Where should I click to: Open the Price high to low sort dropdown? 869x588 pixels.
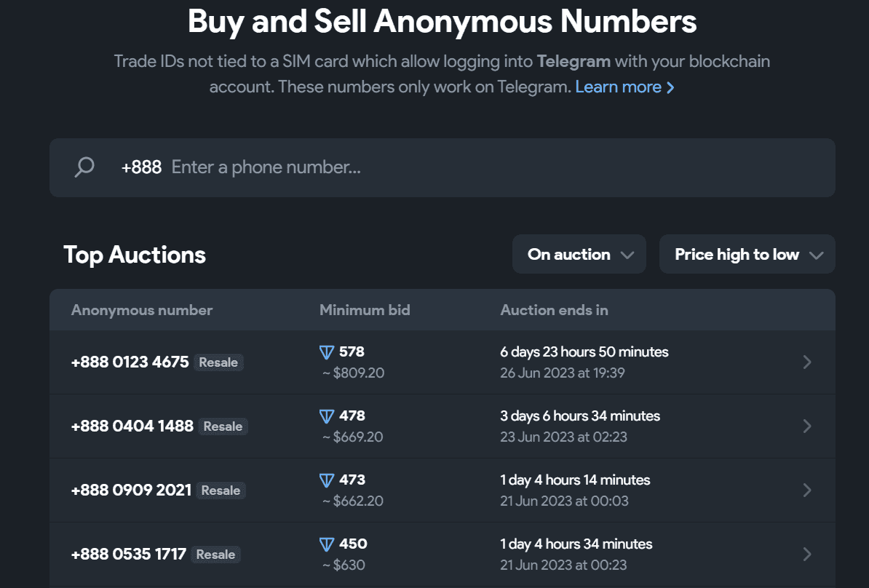(x=747, y=255)
